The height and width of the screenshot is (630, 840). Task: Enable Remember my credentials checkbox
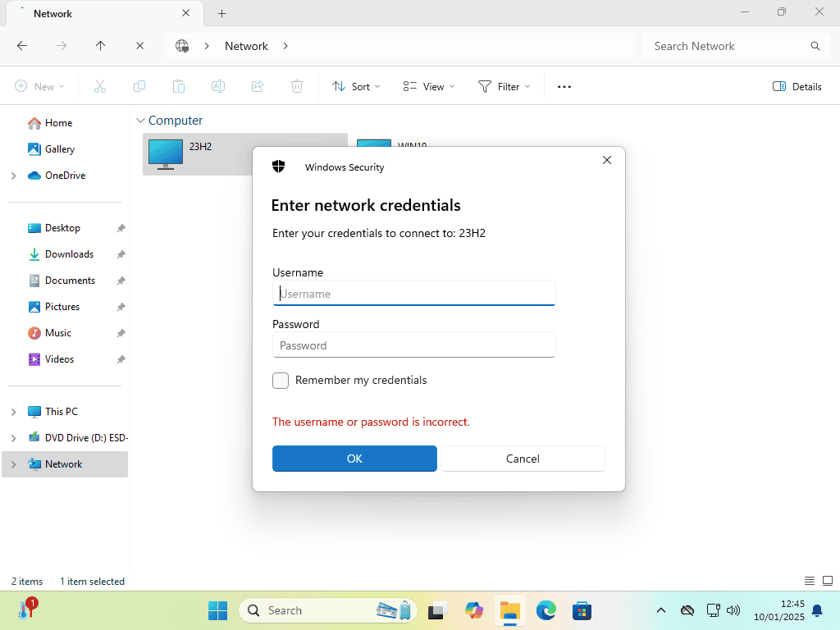[x=281, y=381]
